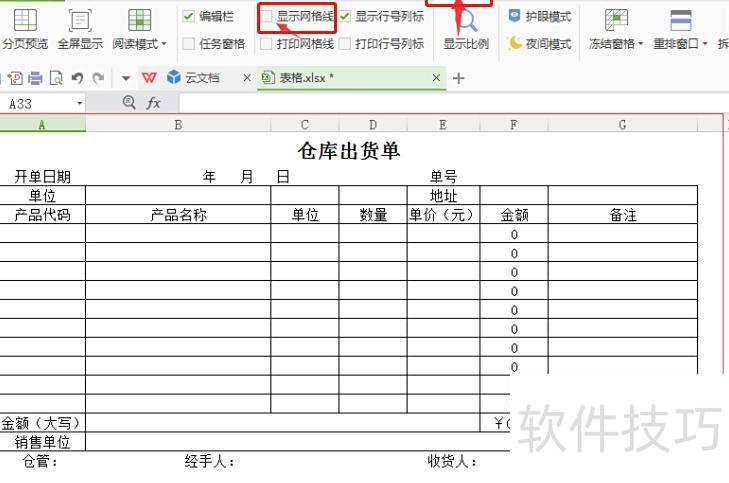Screen dimensions: 729x483
Task: Click the 收货人： cell
Action: pos(452,461)
